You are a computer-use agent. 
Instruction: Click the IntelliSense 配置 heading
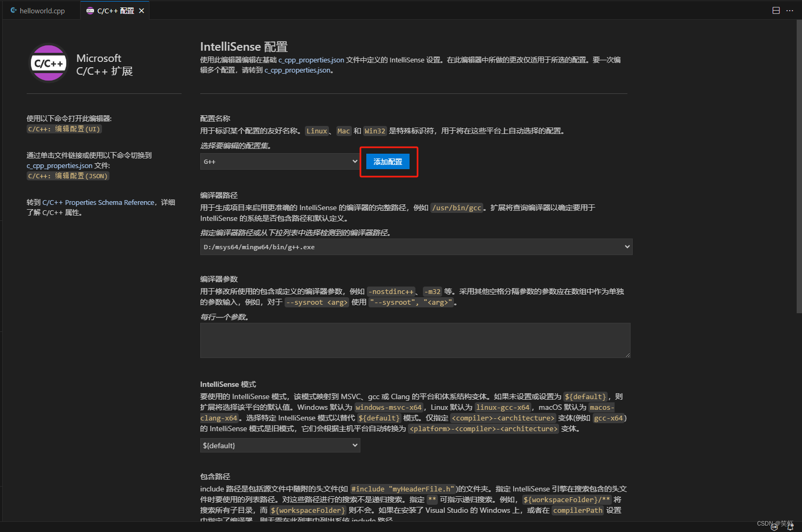coord(244,47)
